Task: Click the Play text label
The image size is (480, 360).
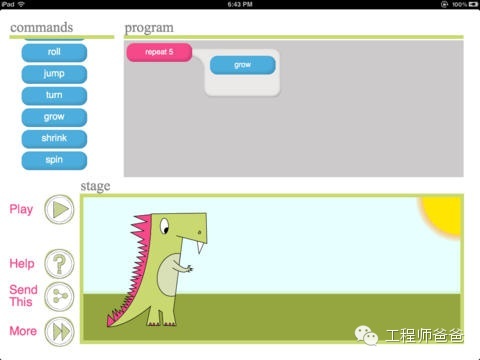Action: pos(21,210)
